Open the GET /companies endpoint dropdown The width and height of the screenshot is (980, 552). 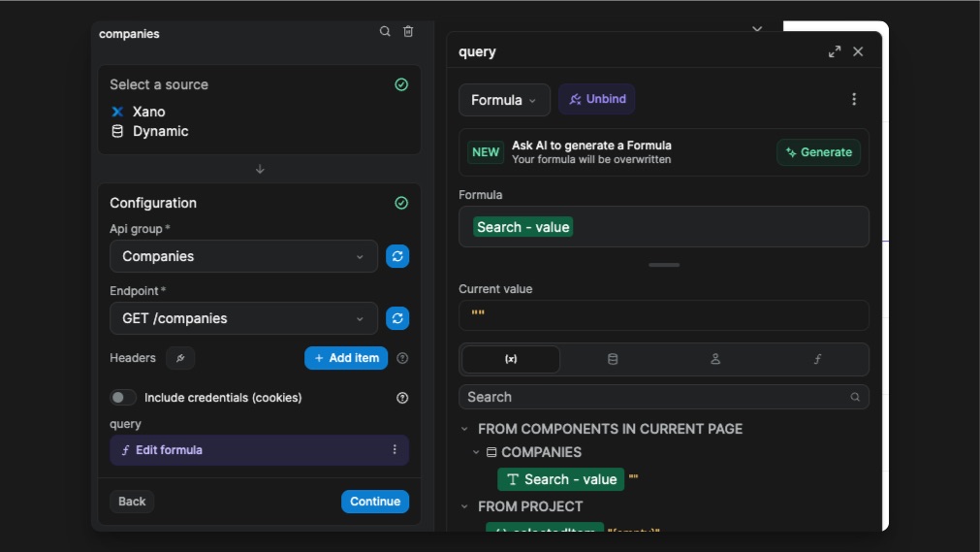[x=243, y=318]
